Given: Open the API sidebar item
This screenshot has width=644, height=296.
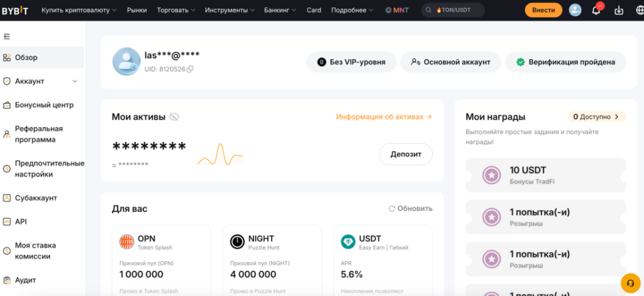Looking at the screenshot, I should 21,221.
